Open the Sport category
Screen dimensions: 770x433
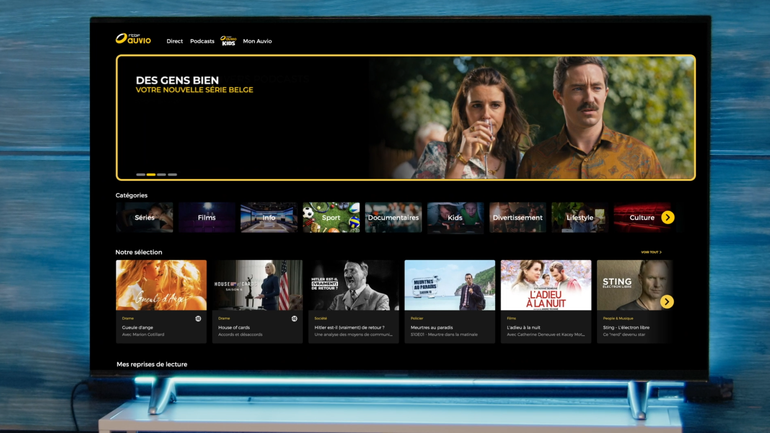(331, 217)
